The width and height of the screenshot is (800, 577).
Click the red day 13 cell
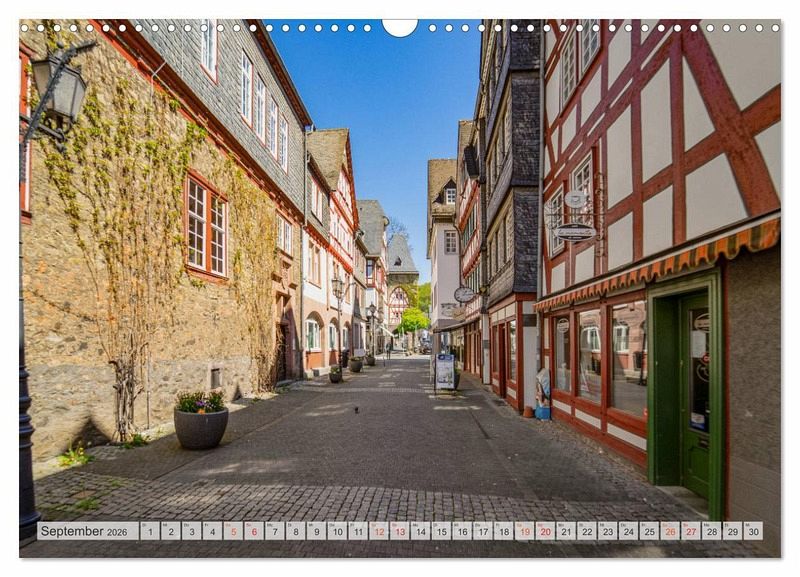pos(399,531)
